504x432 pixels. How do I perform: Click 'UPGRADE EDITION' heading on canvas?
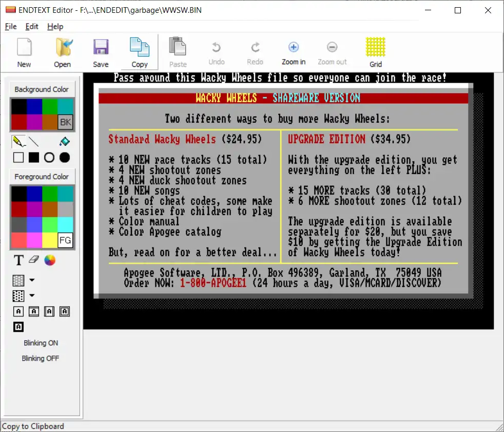pyautogui.click(x=326, y=139)
